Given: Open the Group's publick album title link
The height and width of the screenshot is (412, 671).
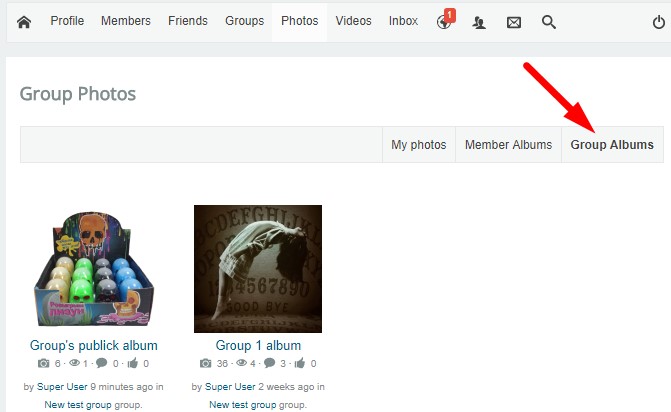Looking at the screenshot, I should point(94,345).
